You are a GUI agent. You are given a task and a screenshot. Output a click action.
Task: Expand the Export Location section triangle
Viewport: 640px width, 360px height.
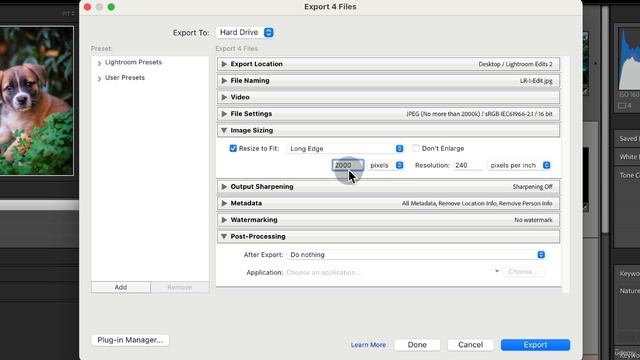point(224,64)
